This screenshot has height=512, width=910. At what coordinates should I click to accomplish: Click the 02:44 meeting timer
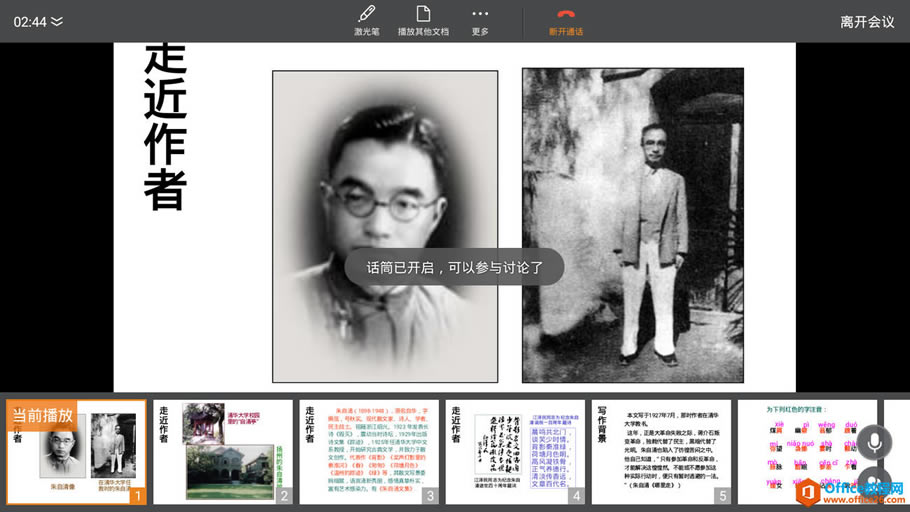[30, 22]
